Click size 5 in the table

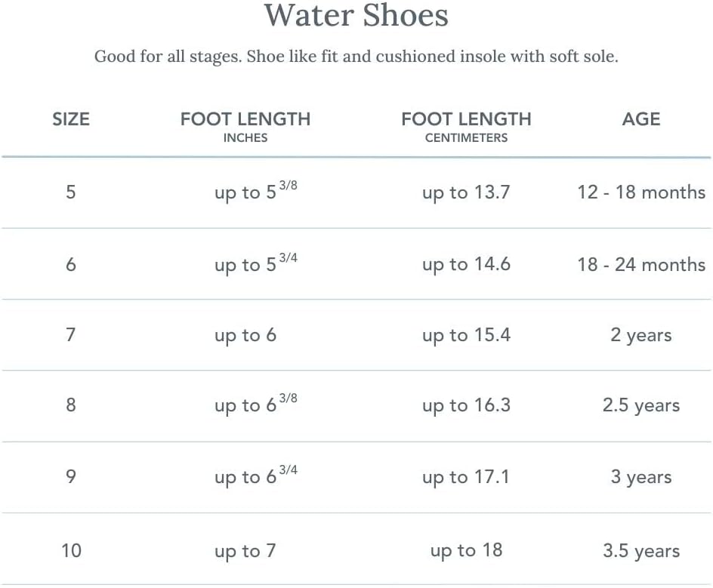70,192
